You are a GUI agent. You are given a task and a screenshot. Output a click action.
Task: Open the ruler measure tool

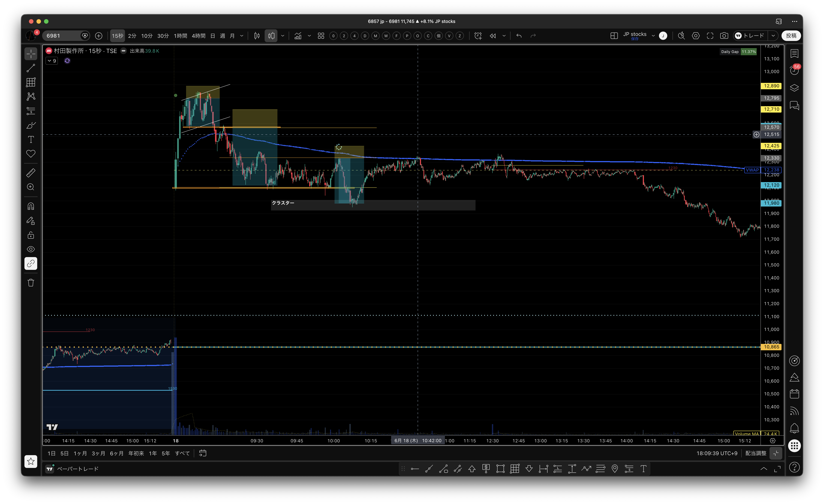click(31, 173)
